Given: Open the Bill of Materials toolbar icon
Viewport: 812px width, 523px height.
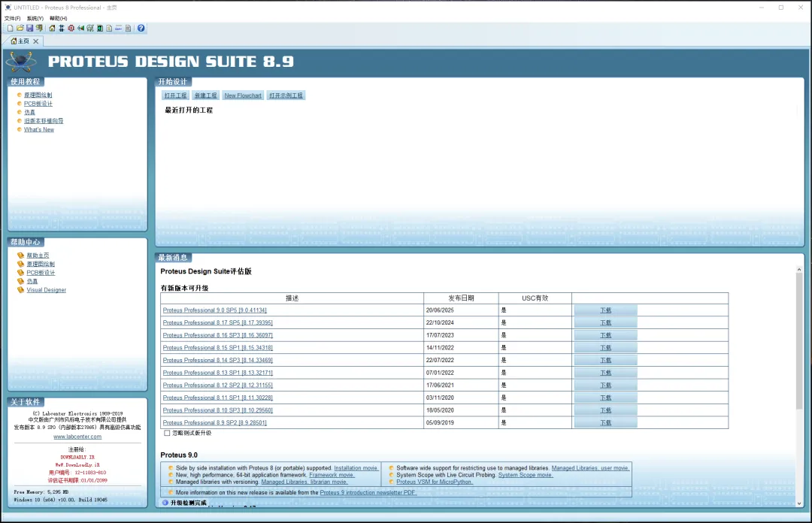Looking at the screenshot, I should (x=109, y=28).
